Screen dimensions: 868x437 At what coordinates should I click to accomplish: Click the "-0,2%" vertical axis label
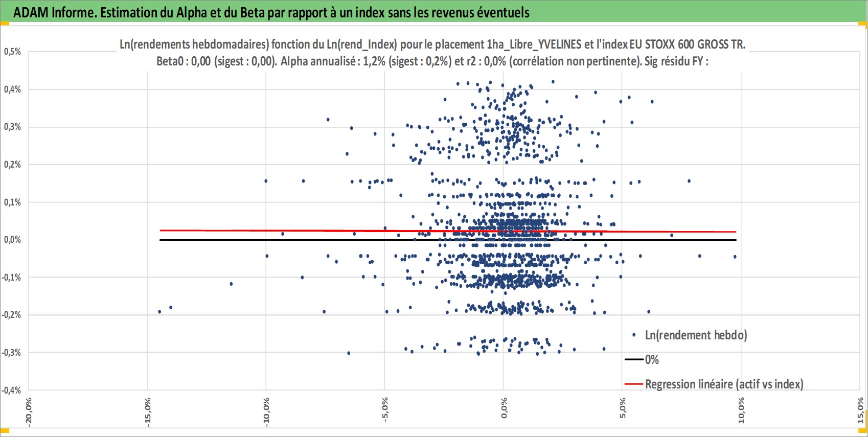[11, 315]
